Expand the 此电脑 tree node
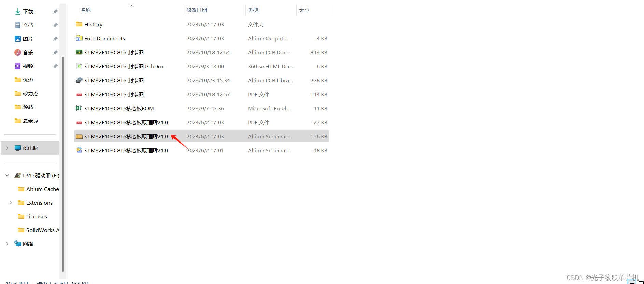This screenshot has height=284, width=644. pyautogui.click(x=7, y=148)
